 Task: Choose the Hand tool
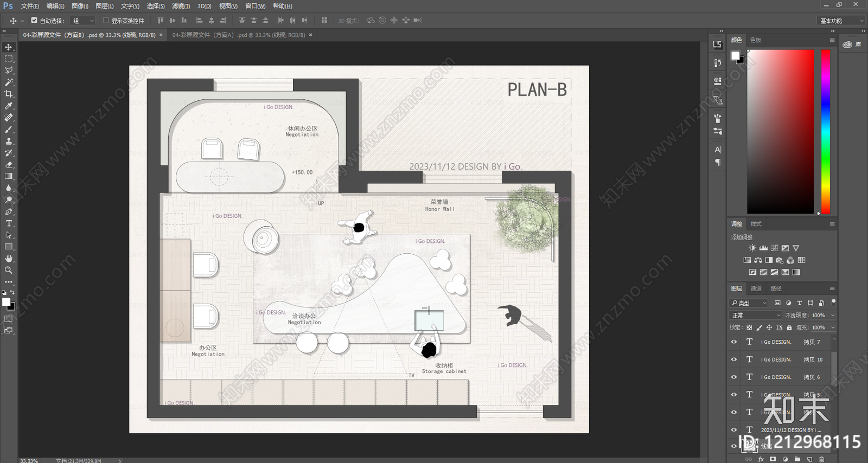pos(9,259)
